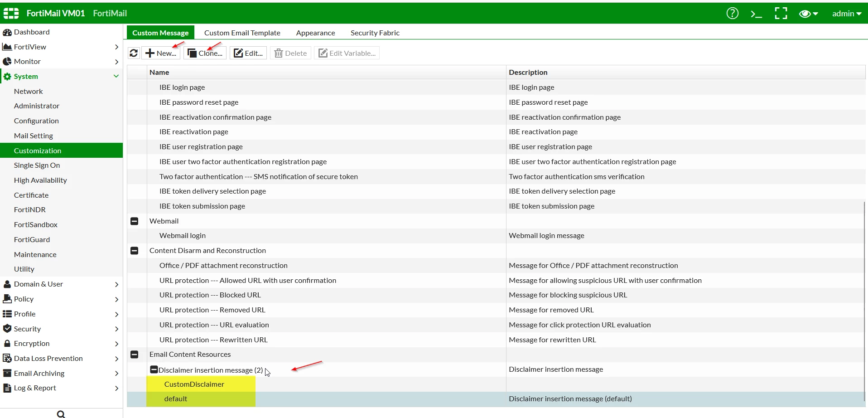Open the FortiMail grid menu icon
This screenshot has height=418, width=868.
pos(11,13)
